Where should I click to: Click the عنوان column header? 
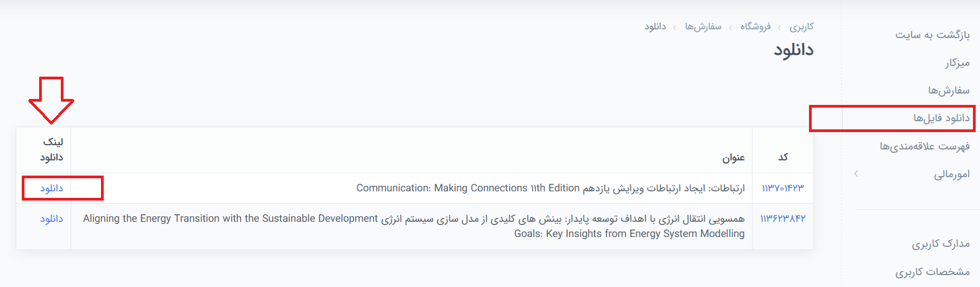(x=733, y=158)
